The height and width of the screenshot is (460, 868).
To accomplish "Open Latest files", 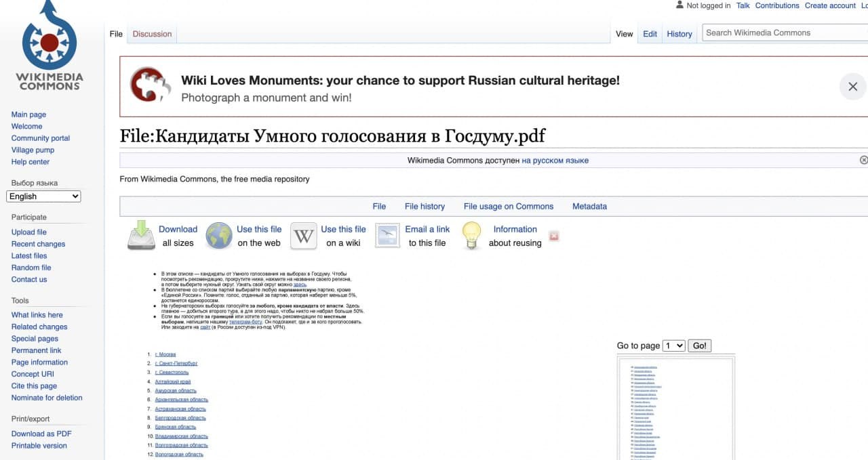I will pyautogui.click(x=29, y=255).
